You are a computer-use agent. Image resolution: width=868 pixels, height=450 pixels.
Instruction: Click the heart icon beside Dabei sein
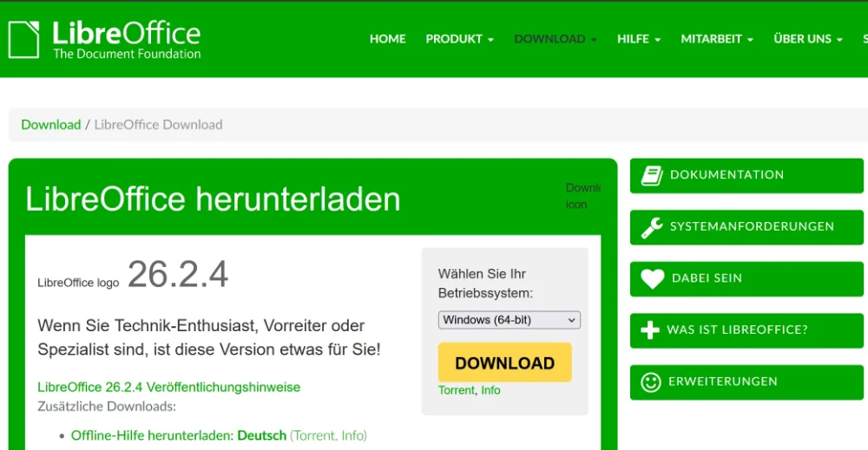coord(652,278)
